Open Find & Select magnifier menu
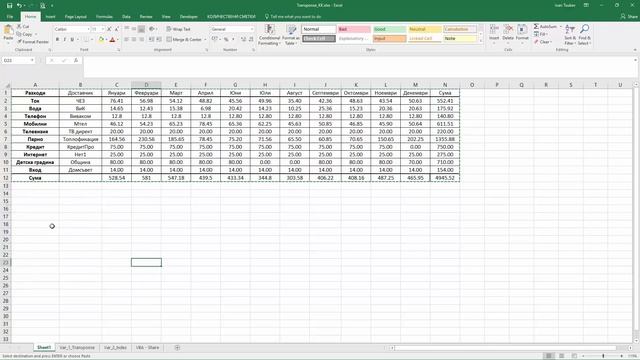 coord(584,35)
